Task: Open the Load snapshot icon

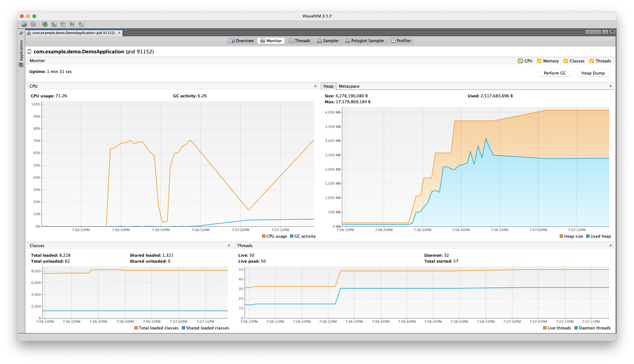Action: tap(24, 24)
